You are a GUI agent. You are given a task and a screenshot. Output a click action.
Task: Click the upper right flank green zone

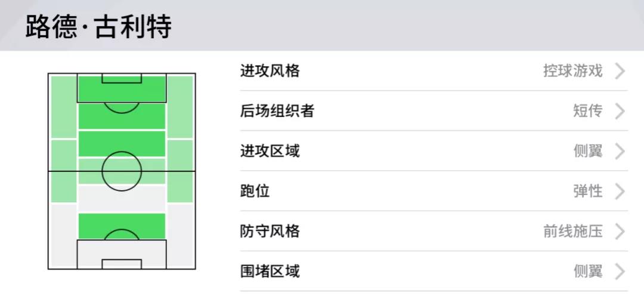point(180,107)
